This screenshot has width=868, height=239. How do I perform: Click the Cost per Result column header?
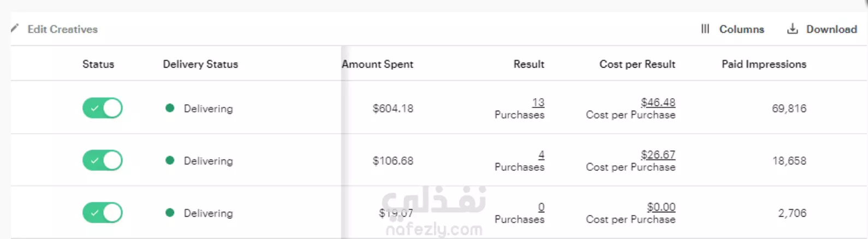pos(637,64)
